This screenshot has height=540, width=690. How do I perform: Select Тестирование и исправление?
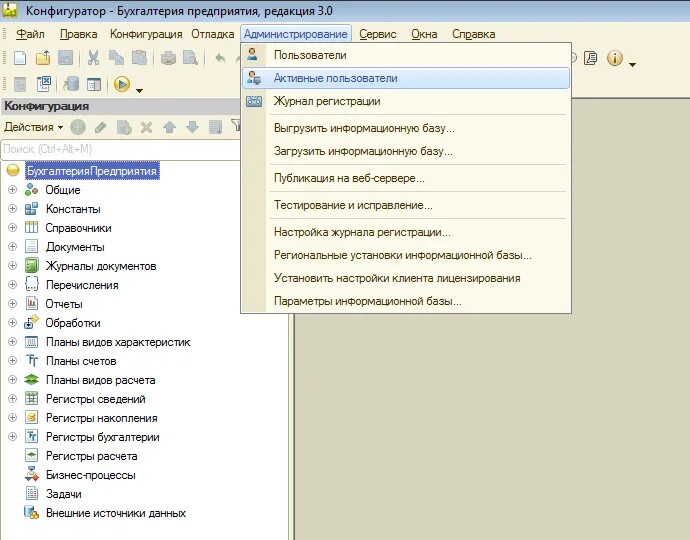[x=406, y=205]
